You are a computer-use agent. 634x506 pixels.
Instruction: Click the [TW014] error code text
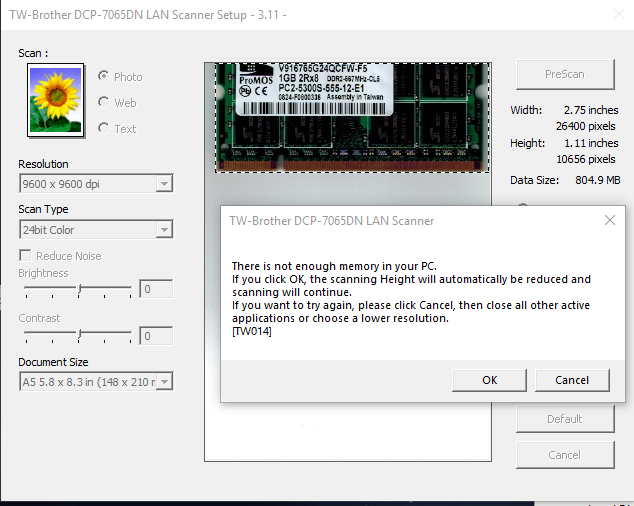pos(251,331)
